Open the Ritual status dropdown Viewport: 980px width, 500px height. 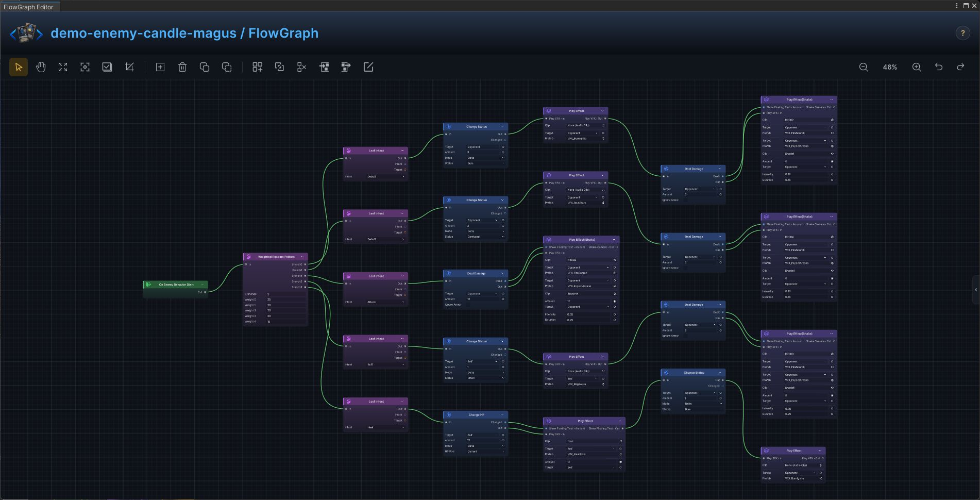click(x=486, y=378)
